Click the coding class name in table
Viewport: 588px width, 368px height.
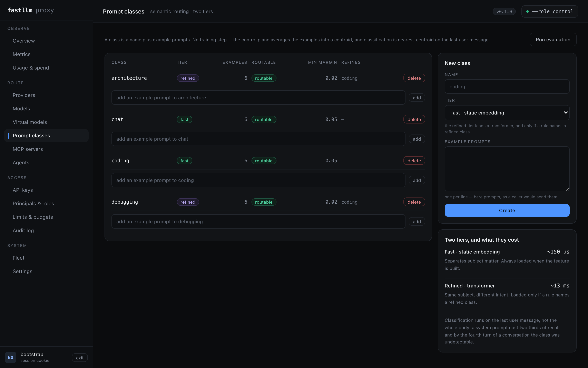coord(120,161)
